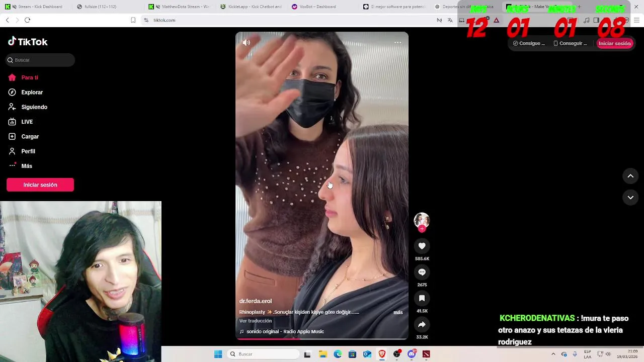
Task: Bookmark the video with 41.5K saves
Action: click(422, 298)
